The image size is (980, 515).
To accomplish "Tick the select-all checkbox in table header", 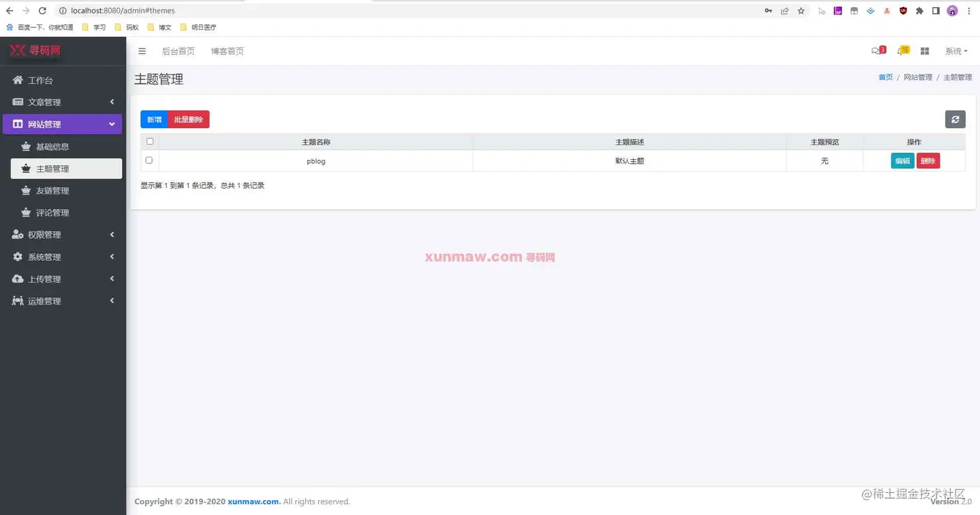I will click(150, 141).
